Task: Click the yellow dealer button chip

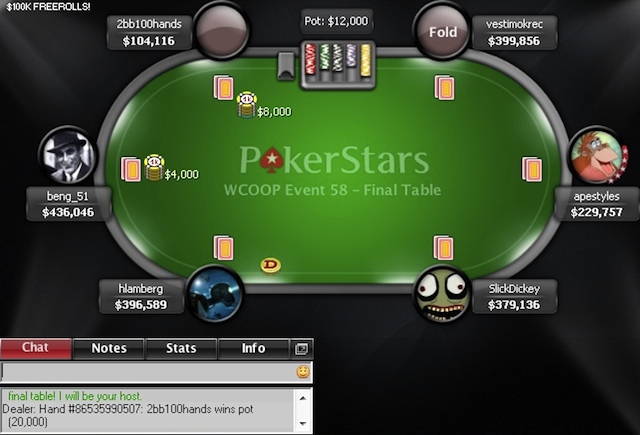Action: 271,265
